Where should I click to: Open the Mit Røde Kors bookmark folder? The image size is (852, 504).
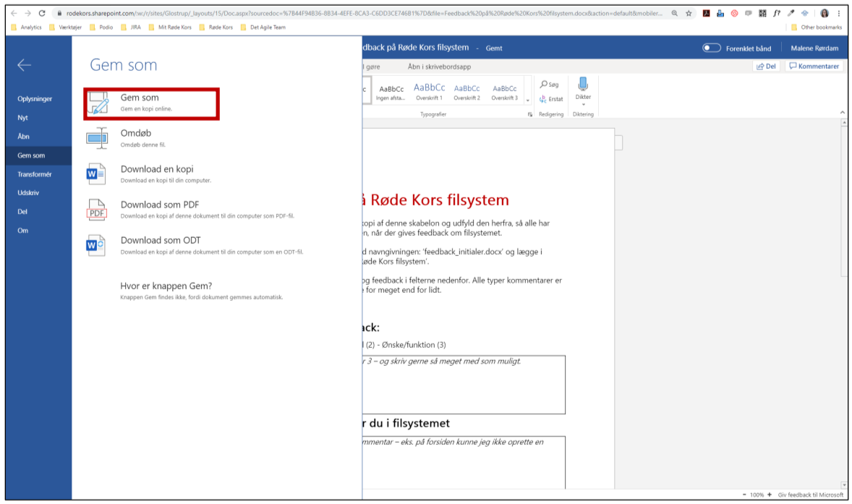coord(169,27)
